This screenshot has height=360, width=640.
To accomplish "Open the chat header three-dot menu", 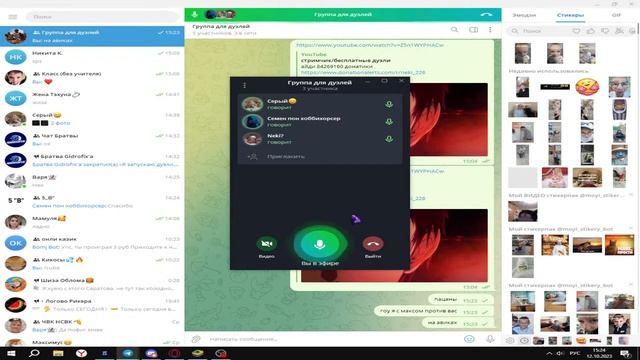I will pyautogui.click(x=490, y=29).
